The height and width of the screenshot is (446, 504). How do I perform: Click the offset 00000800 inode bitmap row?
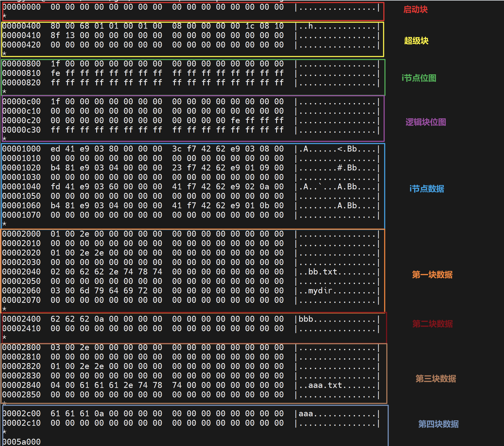coord(21,64)
